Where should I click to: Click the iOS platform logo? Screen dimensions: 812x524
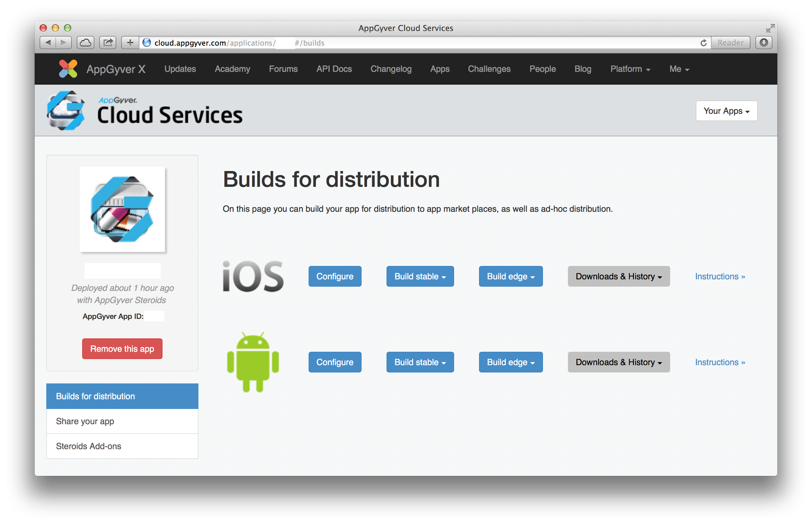click(x=253, y=276)
